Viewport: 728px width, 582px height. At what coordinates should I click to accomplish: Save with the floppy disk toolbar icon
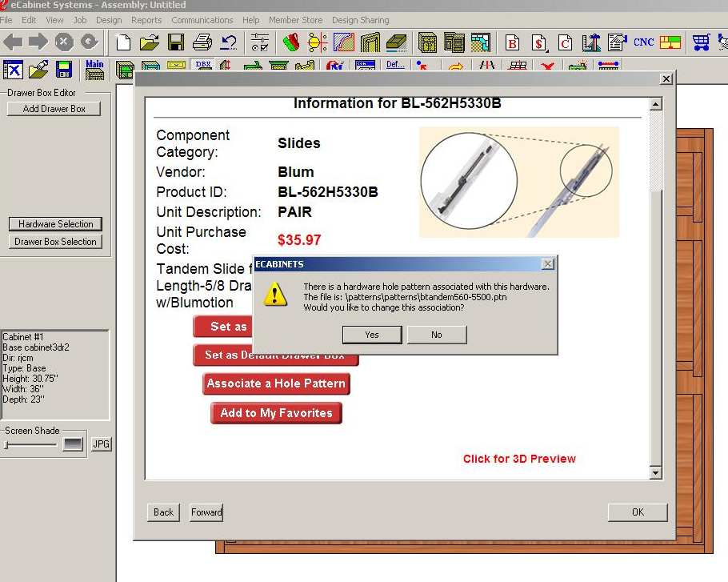pos(176,42)
